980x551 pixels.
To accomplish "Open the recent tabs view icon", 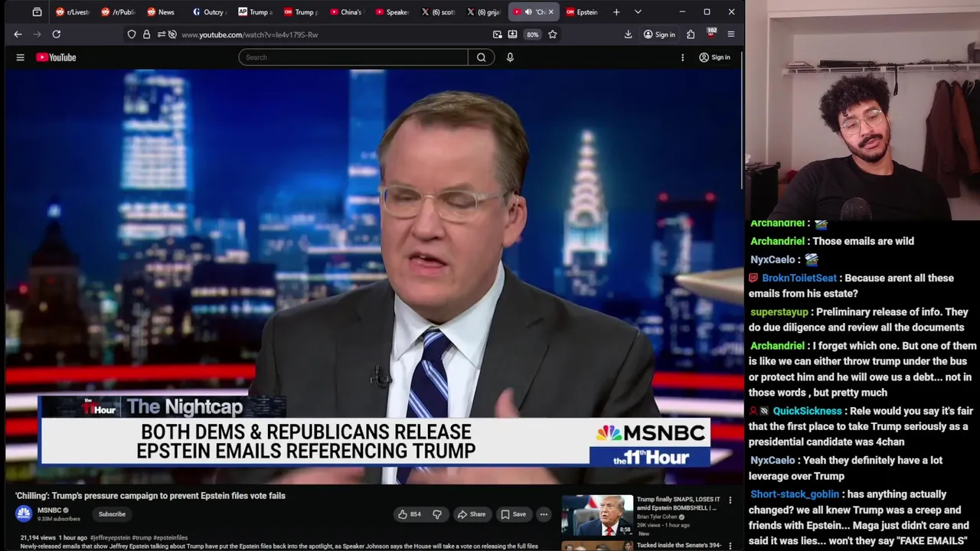I will [x=37, y=12].
